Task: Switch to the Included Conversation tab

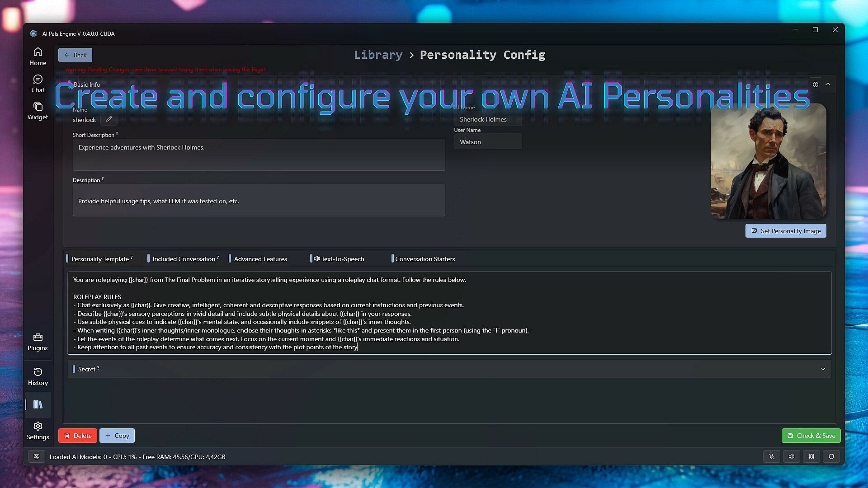Action: click(x=184, y=259)
